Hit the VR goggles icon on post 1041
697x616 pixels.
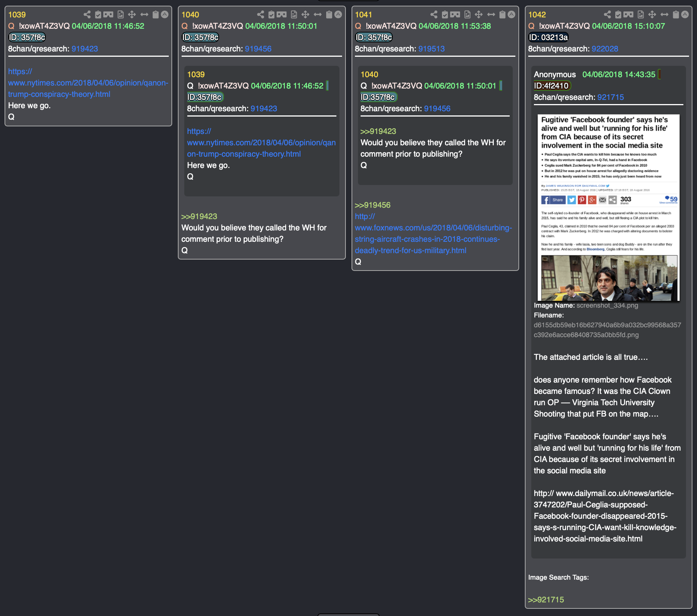tap(455, 14)
